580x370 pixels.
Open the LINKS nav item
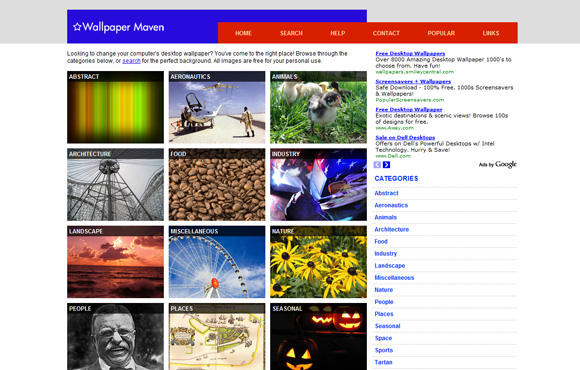coord(490,33)
